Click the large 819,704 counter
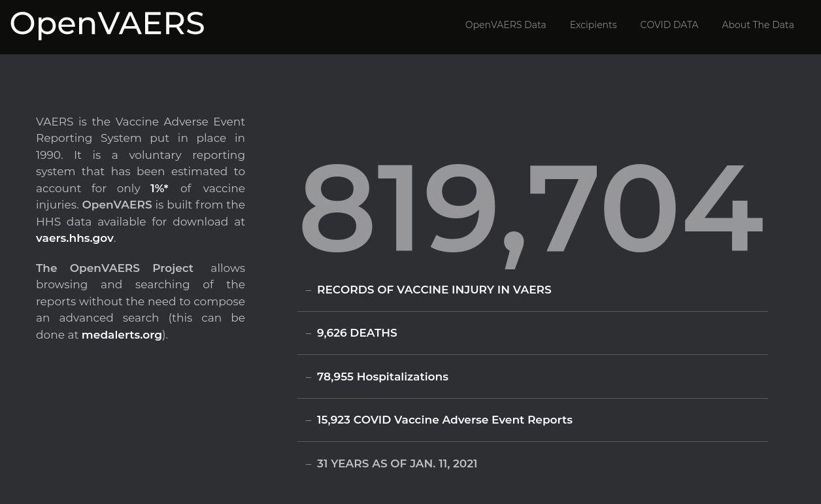The height and width of the screenshot is (504, 821). [x=531, y=209]
